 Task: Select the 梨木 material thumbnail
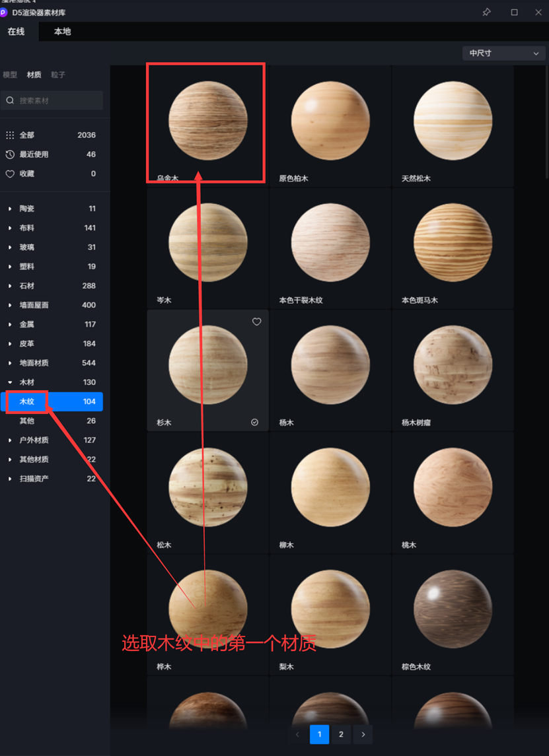click(x=330, y=609)
